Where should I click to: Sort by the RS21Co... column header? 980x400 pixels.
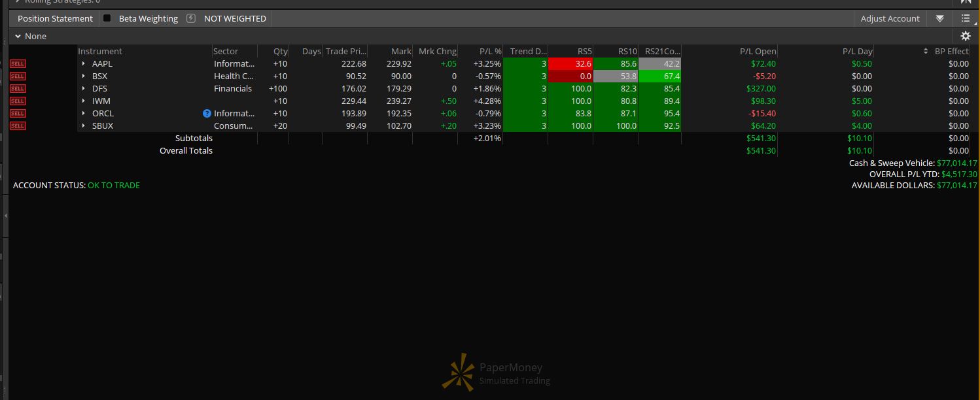pyautogui.click(x=663, y=52)
